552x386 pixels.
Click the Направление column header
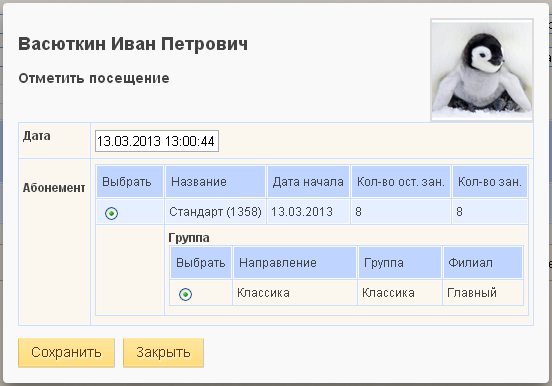(295, 263)
